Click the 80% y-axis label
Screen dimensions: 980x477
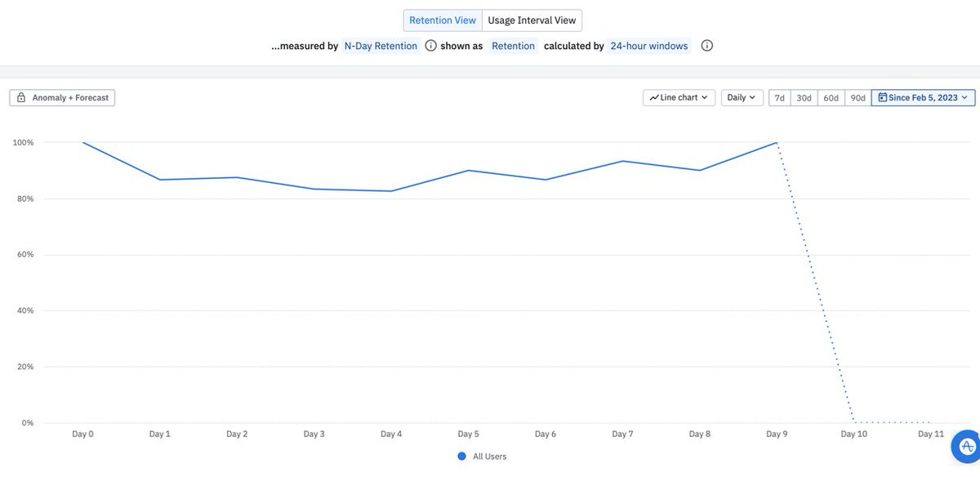[x=24, y=198]
